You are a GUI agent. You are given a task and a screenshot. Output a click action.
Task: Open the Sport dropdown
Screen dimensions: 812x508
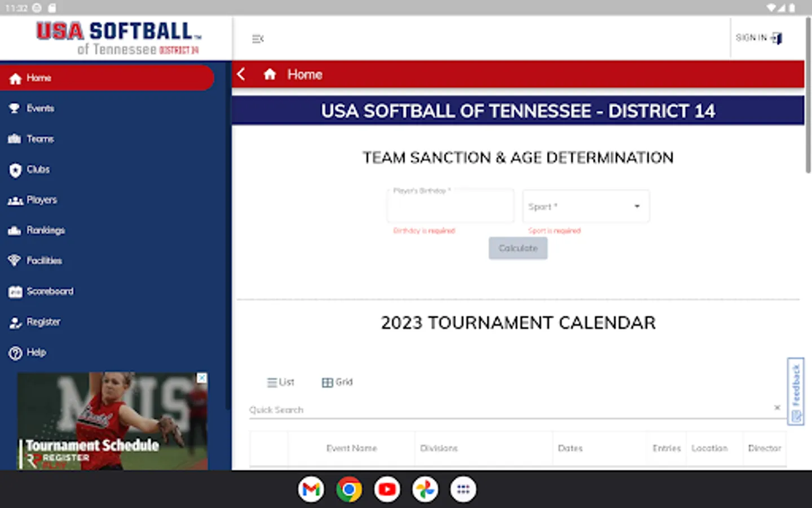coord(586,206)
